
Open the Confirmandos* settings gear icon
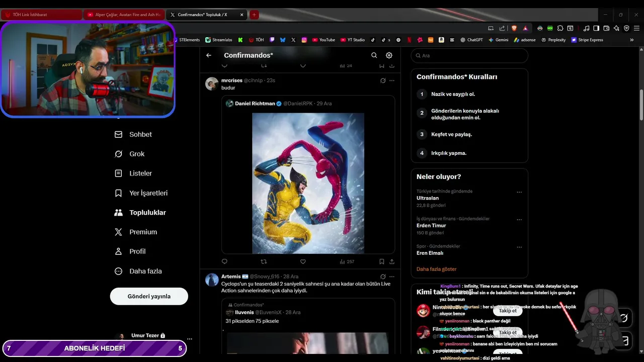coord(389,55)
